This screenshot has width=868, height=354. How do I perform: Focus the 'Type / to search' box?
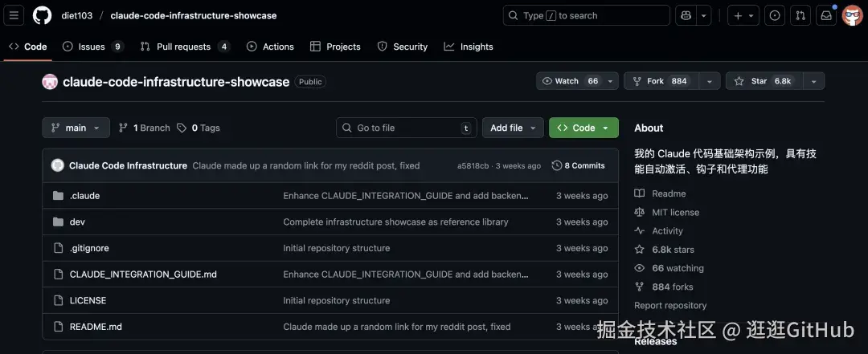point(587,15)
